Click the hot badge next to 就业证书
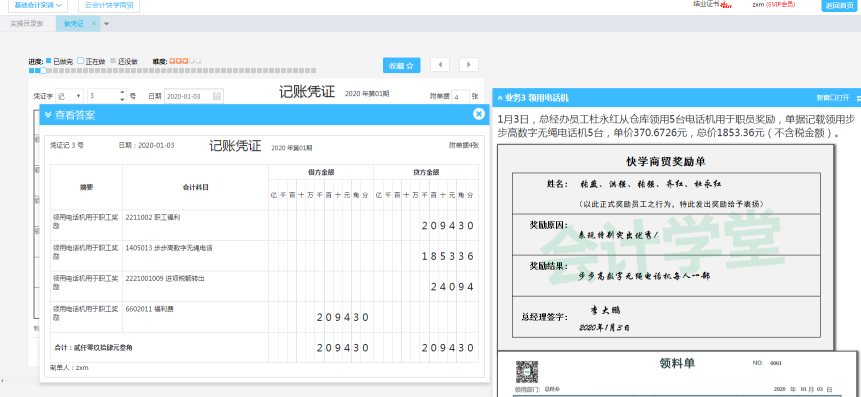This screenshot has height=397, width=861. (726, 5)
